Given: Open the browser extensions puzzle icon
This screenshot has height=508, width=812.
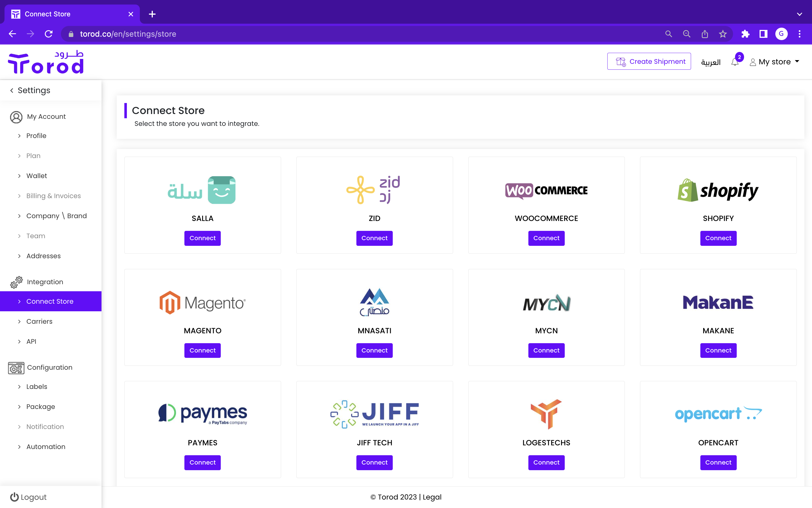Looking at the screenshot, I should point(745,34).
